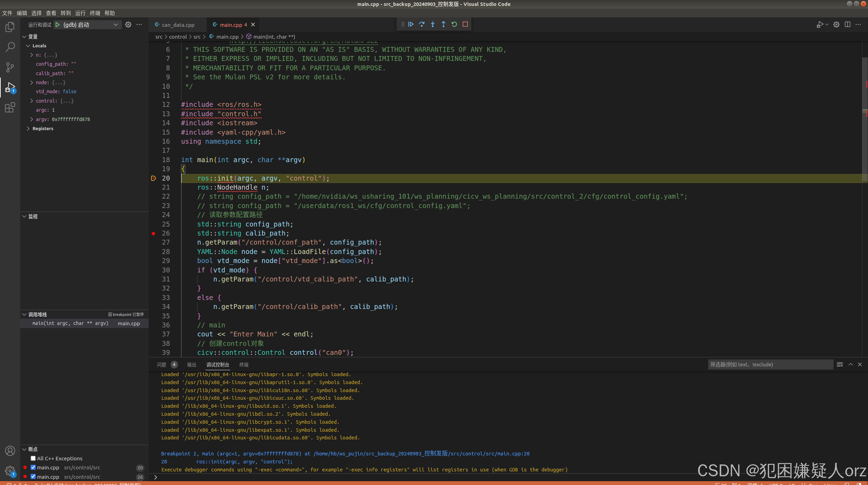Step out in debug toolbar
The image size is (868, 485).
click(x=444, y=24)
